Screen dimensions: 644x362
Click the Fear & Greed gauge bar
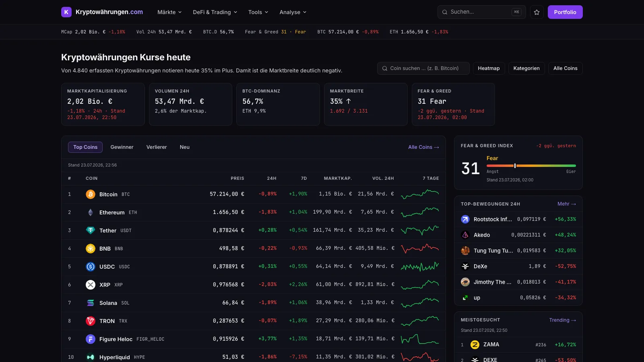point(531,166)
